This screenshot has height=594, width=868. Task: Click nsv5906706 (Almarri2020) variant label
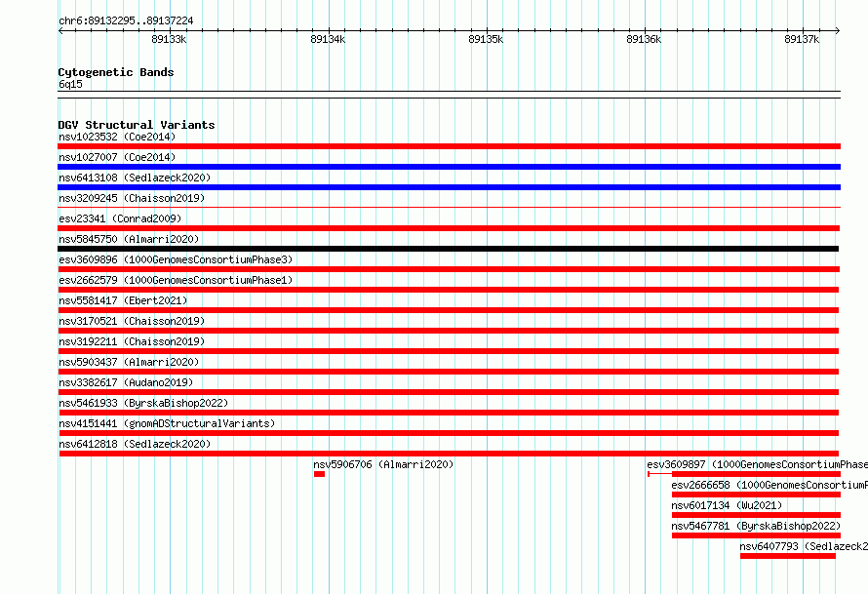(x=383, y=464)
